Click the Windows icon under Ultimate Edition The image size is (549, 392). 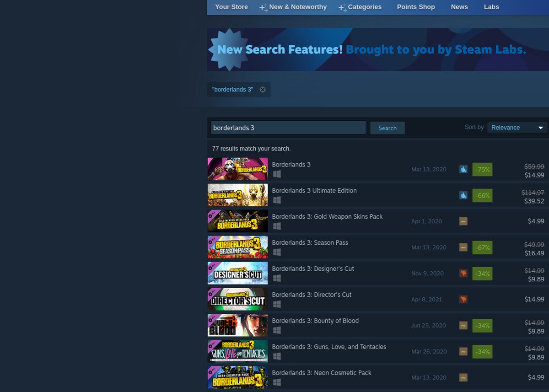(x=276, y=200)
